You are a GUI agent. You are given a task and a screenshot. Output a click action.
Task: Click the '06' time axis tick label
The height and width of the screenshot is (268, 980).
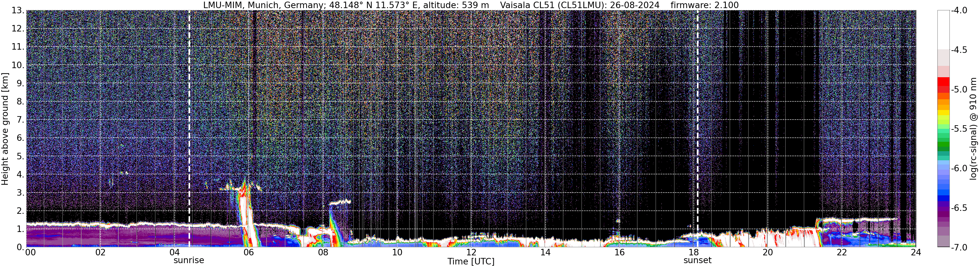(248, 252)
